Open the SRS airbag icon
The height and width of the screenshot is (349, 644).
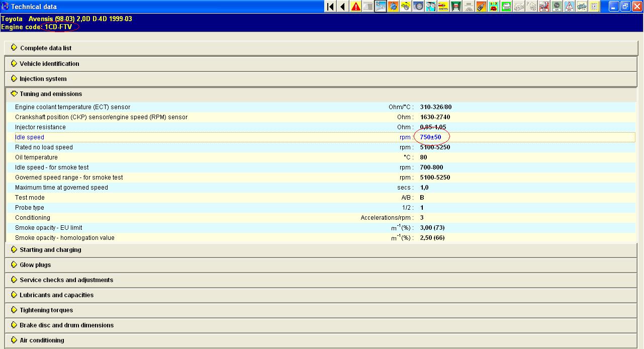tap(544, 7)
